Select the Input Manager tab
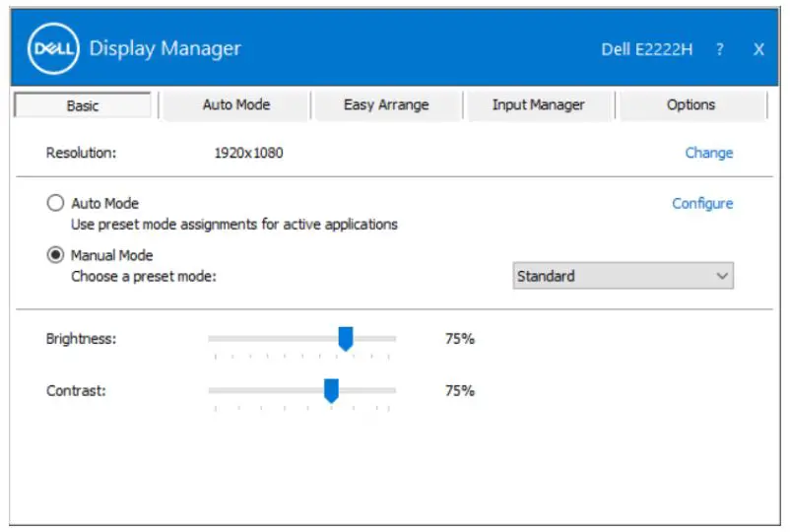Viewport: 790px width, 532px height. click(x=538, y=104)
